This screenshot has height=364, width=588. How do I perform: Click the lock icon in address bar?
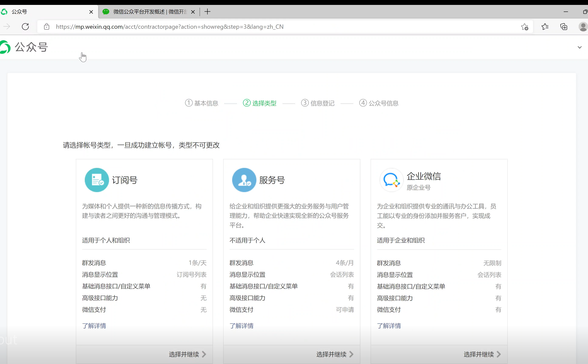point(47,26)
